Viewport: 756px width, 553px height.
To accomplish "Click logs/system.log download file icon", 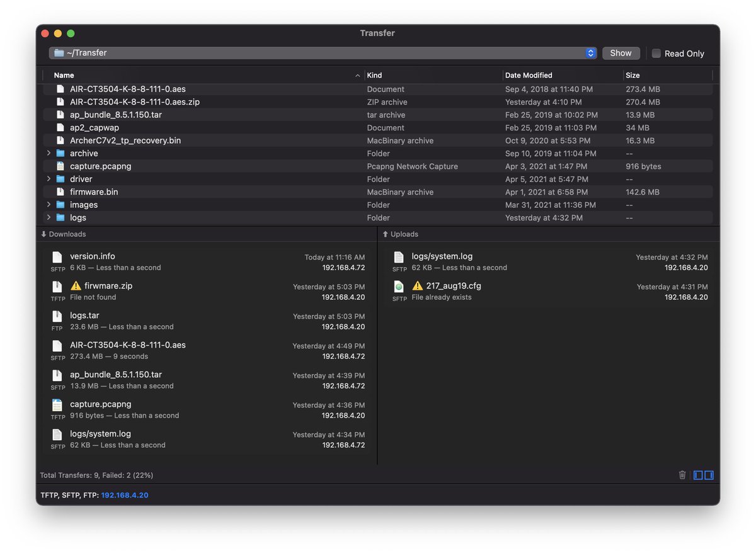I will click(x=57, y=435).
